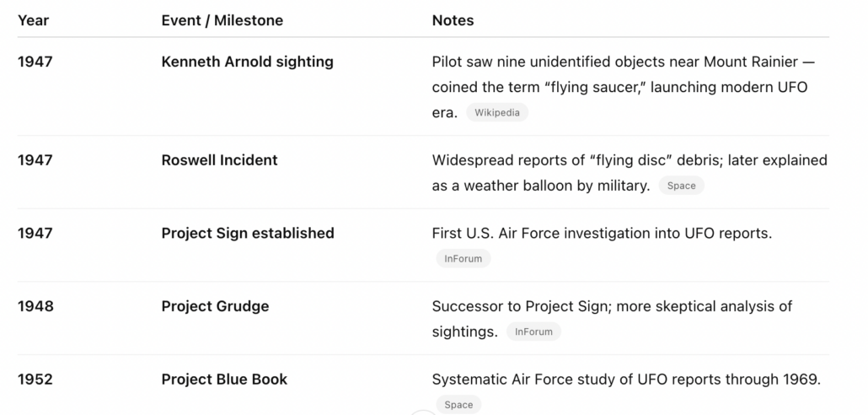Open Space citation in Roswell Incident row

[681, 186]
